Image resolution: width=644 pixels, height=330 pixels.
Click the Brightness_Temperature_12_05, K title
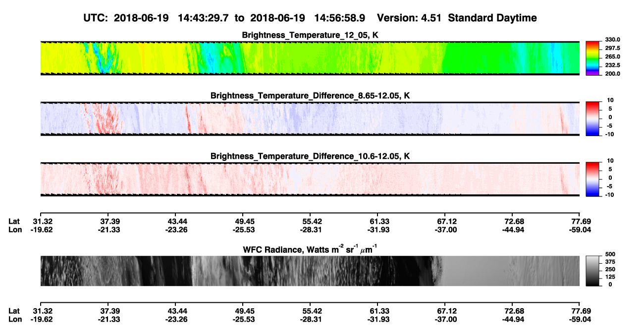click(x=310, y=35)
